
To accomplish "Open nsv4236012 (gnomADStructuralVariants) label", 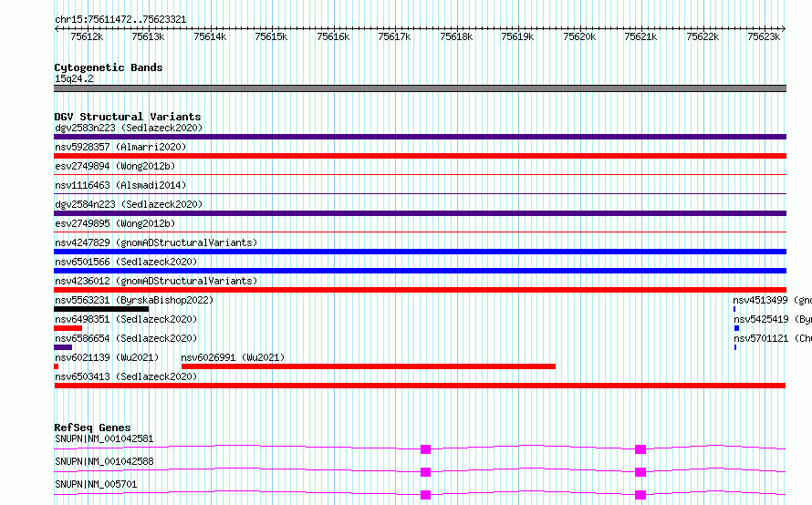I will tap(156, 281).
